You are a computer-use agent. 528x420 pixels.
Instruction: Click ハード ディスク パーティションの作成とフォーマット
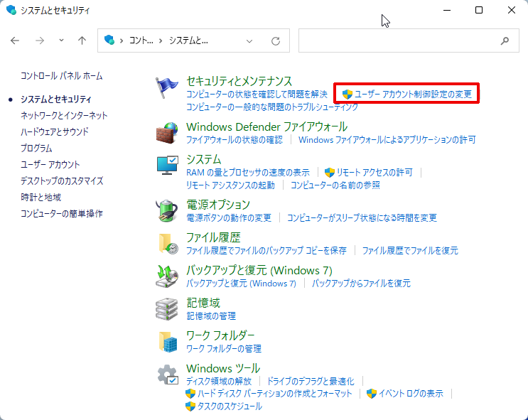pyautogui.click(x=275, y=394)
